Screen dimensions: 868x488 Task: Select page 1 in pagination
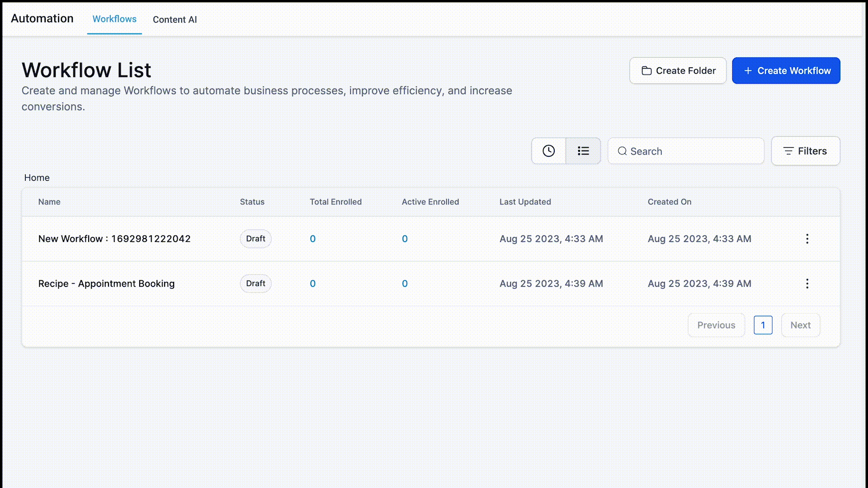click(x=763, y=325)
